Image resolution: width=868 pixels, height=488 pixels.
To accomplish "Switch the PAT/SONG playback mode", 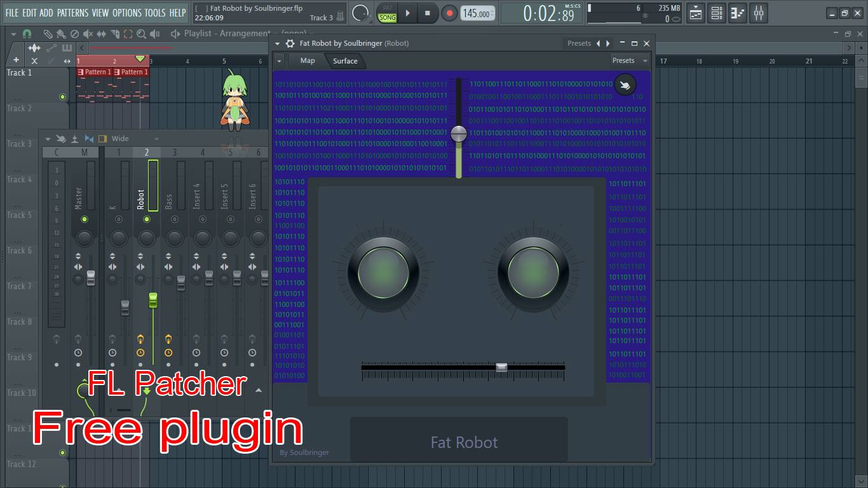I will click(x=387, y=13).
